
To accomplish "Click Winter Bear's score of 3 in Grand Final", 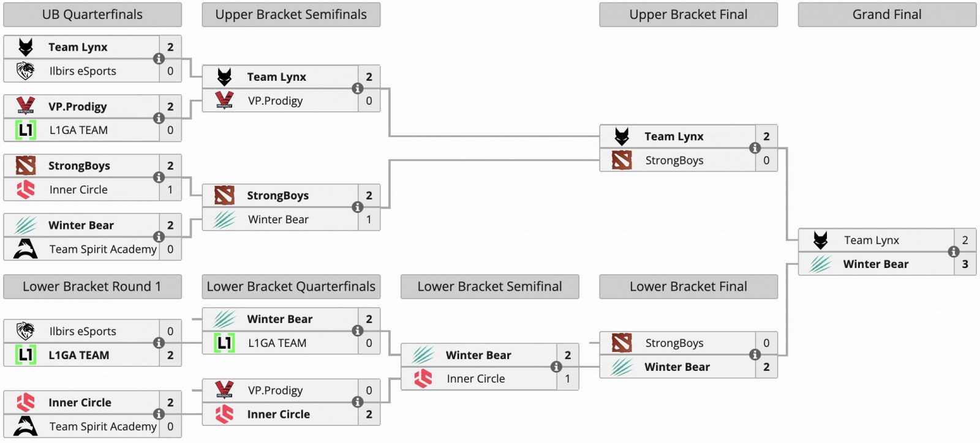I will tap(965, 264).
